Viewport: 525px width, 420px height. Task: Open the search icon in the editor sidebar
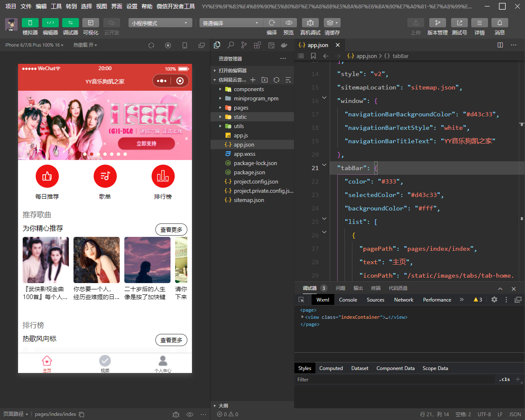point(231,45)
